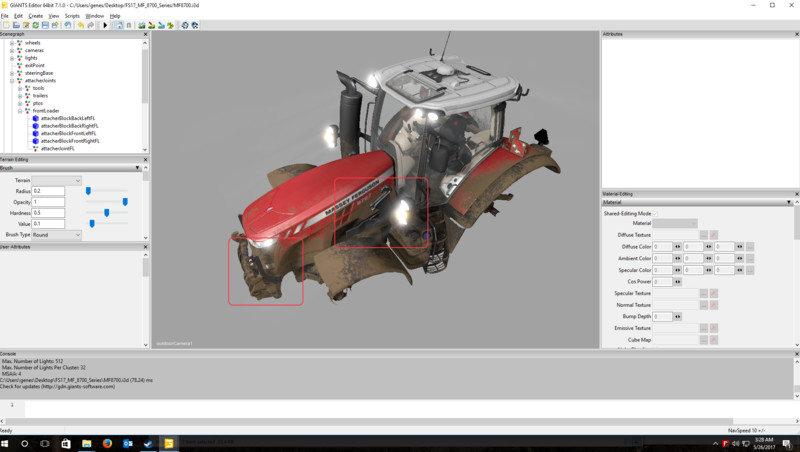Select attacherBlockBackLeftFL in the Scenegraph
800x452 pixels.
click(68, 118)
